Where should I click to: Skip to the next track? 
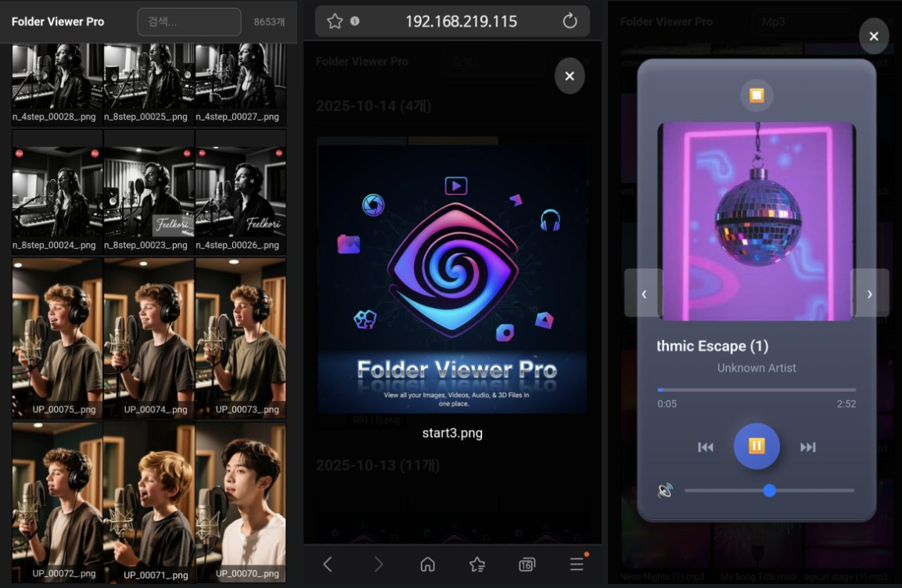[807, 447]
